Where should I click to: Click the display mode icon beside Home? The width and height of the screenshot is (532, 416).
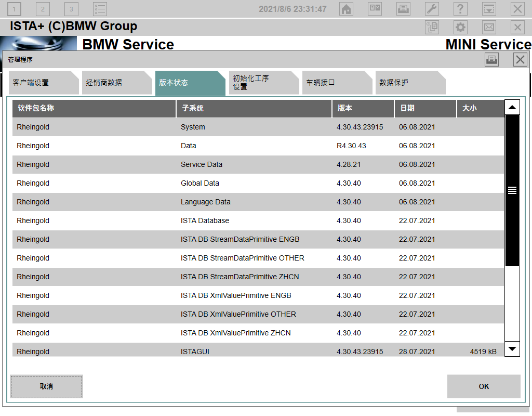[x=375, y=9]
